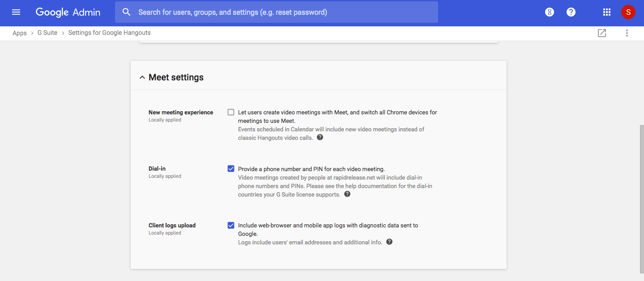This screenshot has width=644, height=281.
Task: Click the open-in-new-window icon
Action: [x=602, y=33]
